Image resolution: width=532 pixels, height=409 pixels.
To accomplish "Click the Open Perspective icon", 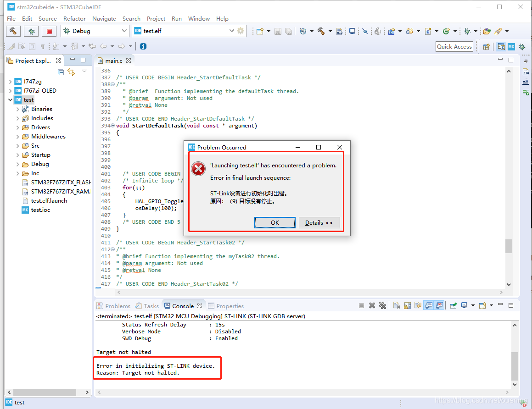I will 487,47.
